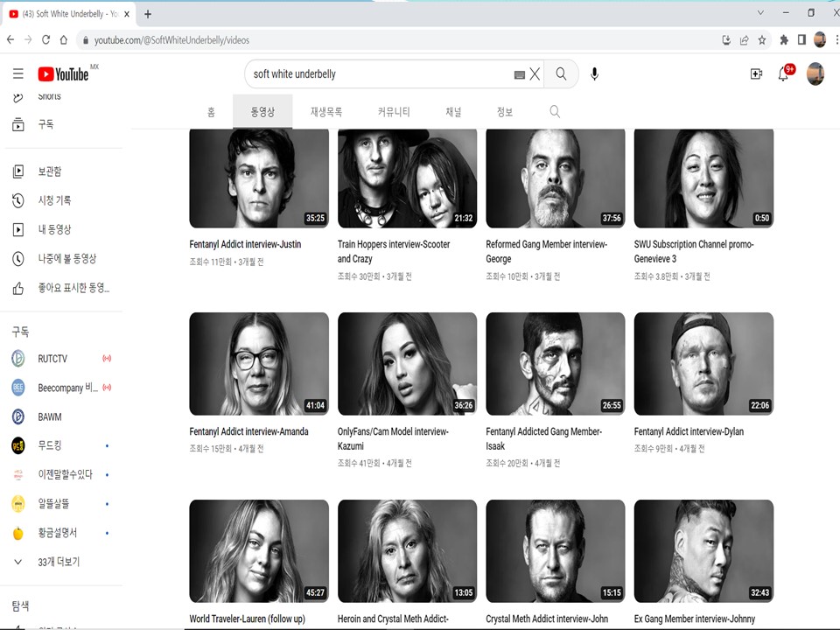Open 시청 기록 in the sidebar

(54, 200)
